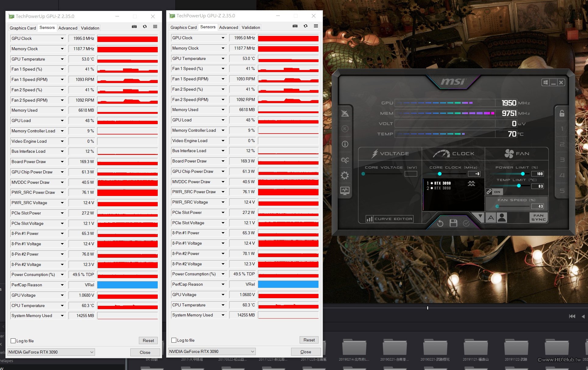Select GPU 2 RTX 3090 in Afterburner list

coord(439,188)
